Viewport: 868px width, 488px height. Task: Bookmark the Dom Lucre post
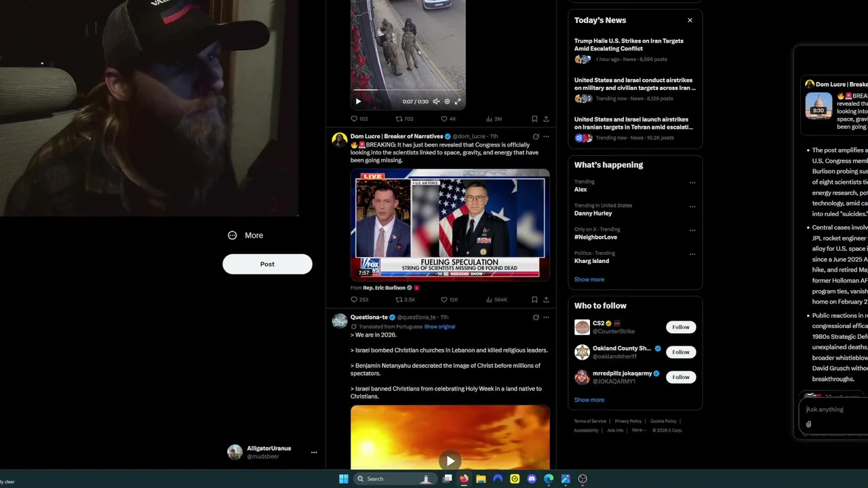534,300
